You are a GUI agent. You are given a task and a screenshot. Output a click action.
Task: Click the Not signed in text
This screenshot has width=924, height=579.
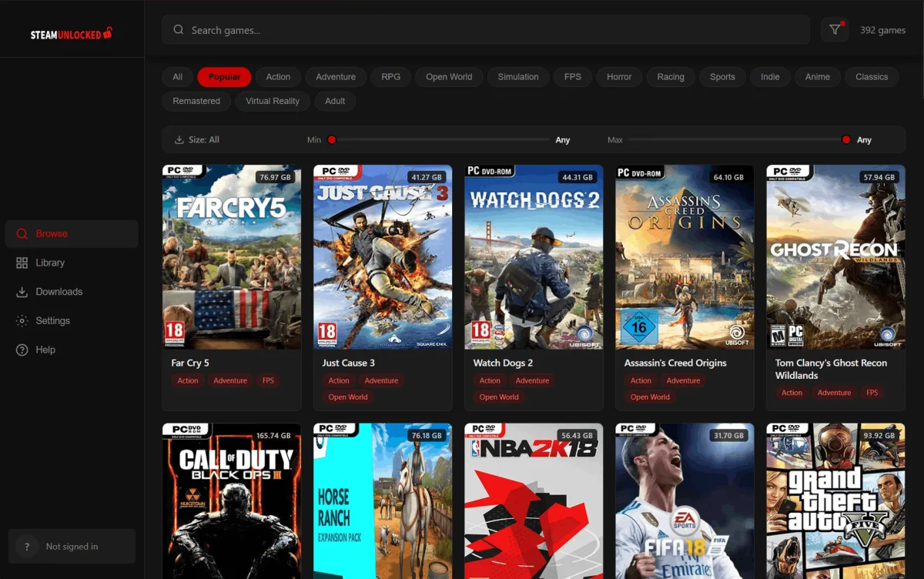(x=72, y=547)
